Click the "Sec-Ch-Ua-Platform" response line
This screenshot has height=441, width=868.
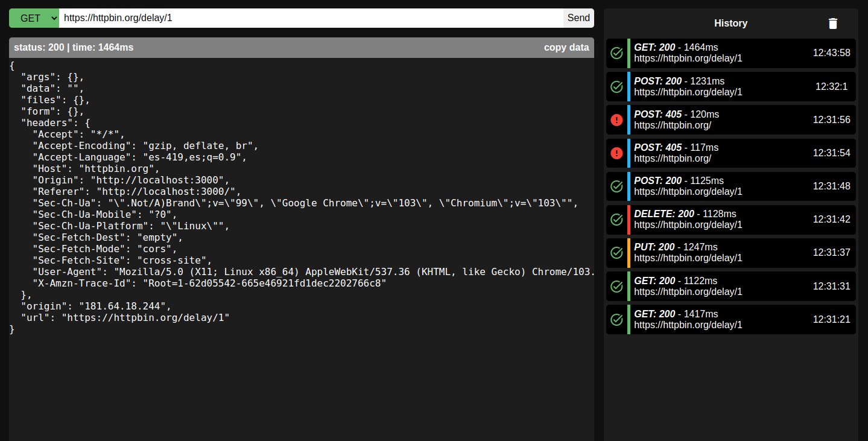tap(131, 226)
